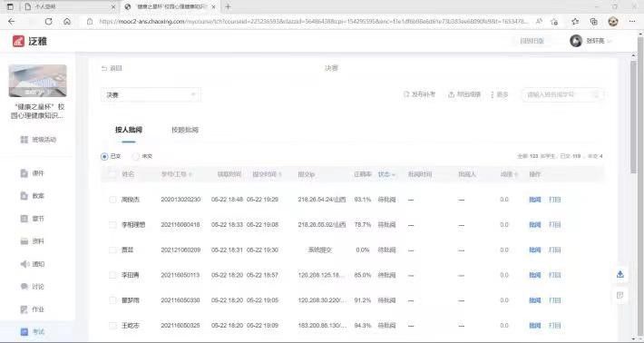Click header button beside user avatar
This screenshot has height=343, width=644.
(x=532, y=41)
